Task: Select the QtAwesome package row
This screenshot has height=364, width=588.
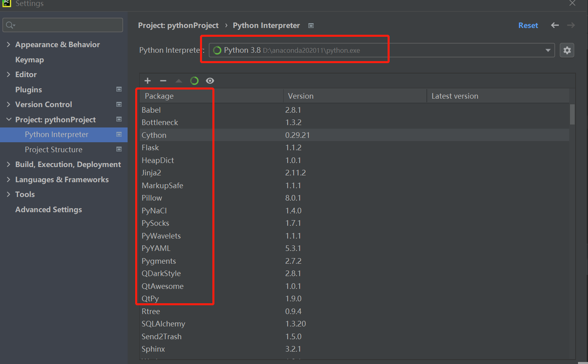Action: (x=354, y=286)
